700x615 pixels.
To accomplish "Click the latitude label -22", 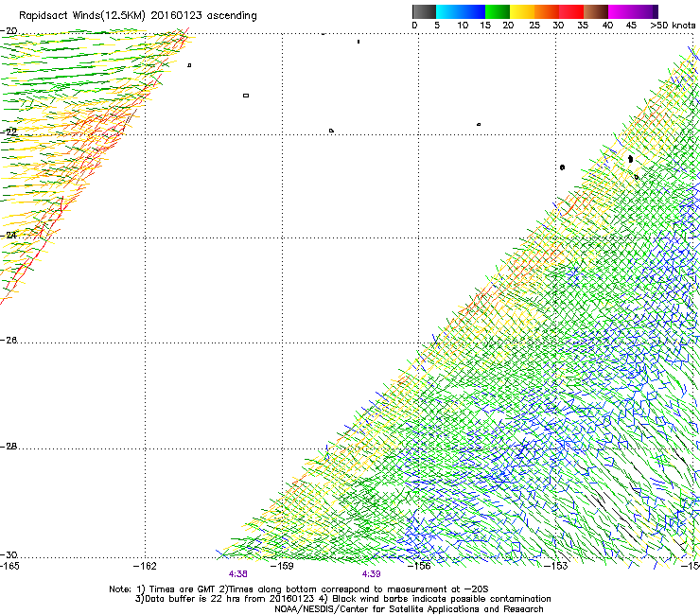I will point(9,132).
